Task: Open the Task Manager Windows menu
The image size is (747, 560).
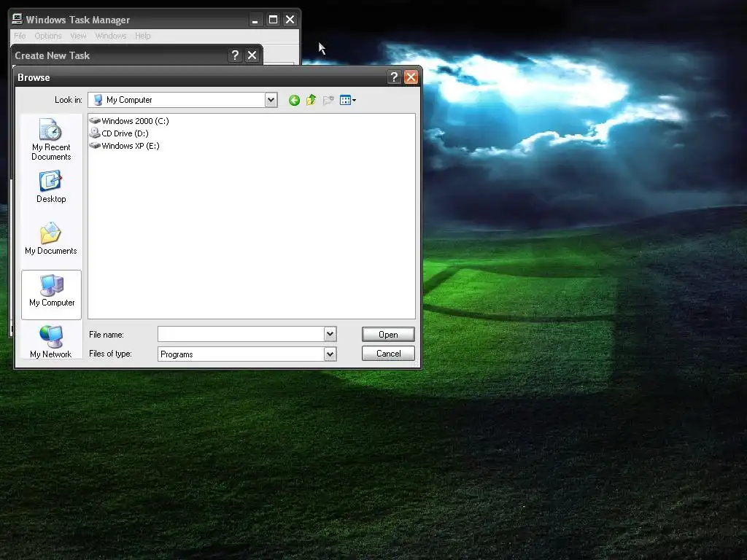Action: coord(111,36)
